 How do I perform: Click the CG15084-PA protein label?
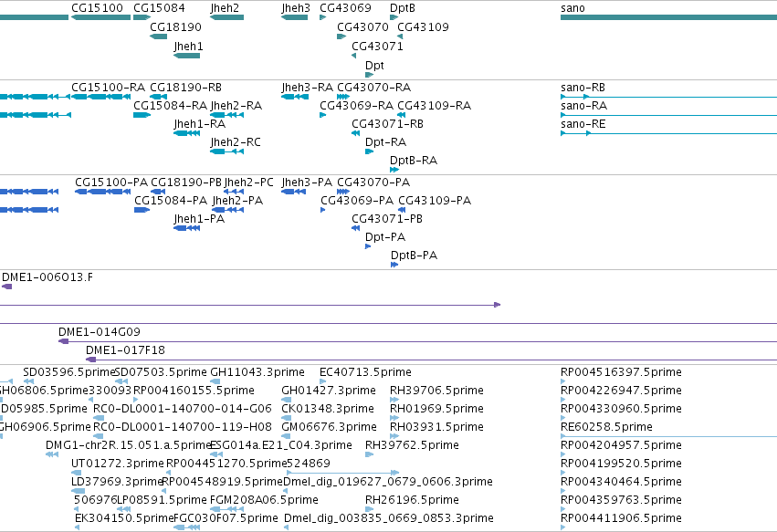tap(171, 201)
